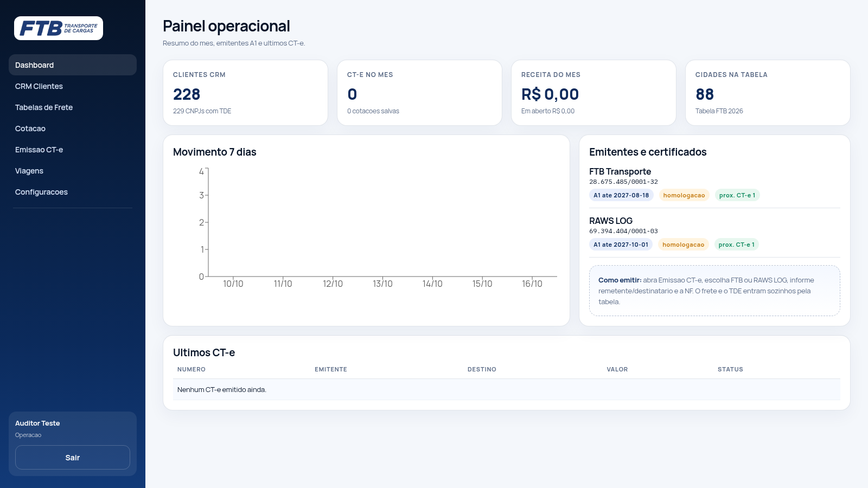Select the CT-e no mes card
The image size is (868, 488).
pos(419,93)
